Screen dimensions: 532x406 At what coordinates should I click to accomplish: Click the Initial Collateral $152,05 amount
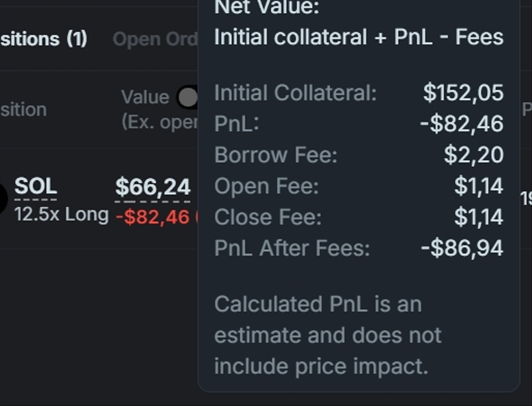pyautogui.click(x=463, y=93)
